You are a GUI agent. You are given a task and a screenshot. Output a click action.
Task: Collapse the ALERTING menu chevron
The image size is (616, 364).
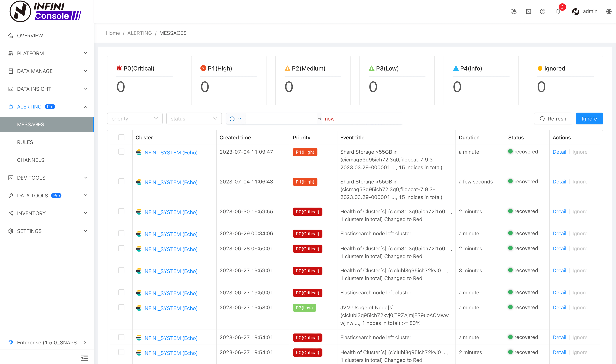[x=85, y=107]
